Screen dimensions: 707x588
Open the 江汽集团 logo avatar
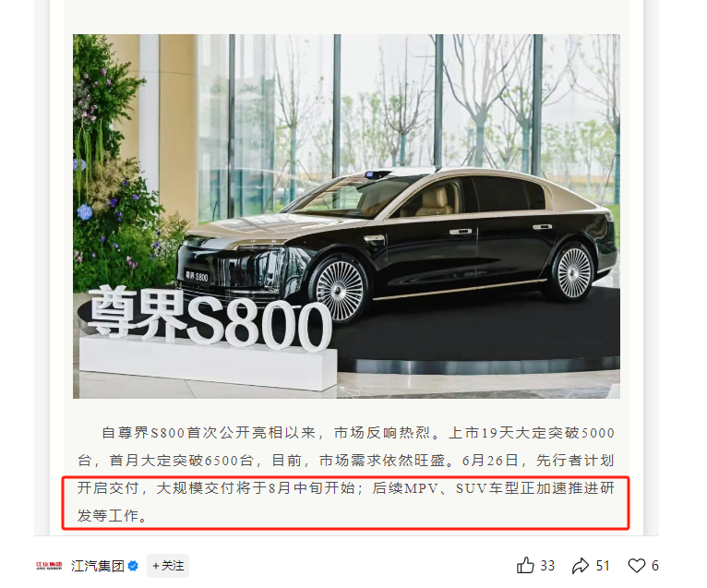[x=49, y=566]
